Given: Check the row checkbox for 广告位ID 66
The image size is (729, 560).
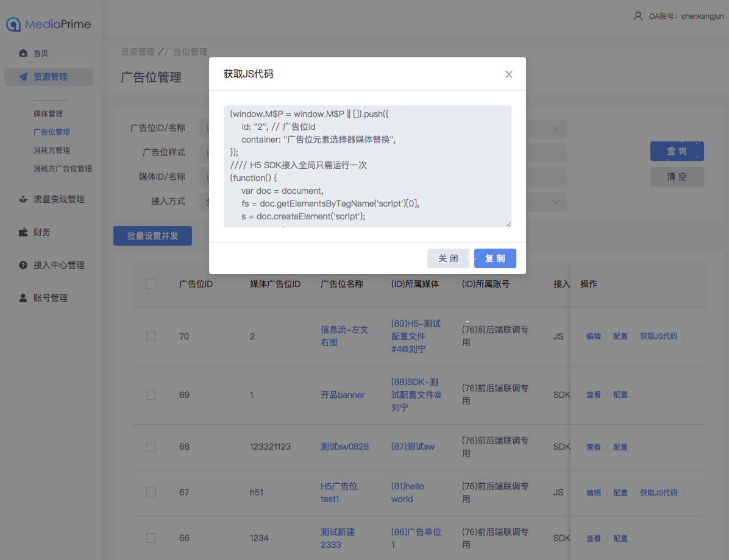Looking at the screenshot, I should pyautogui.click(x=151, y=538).
